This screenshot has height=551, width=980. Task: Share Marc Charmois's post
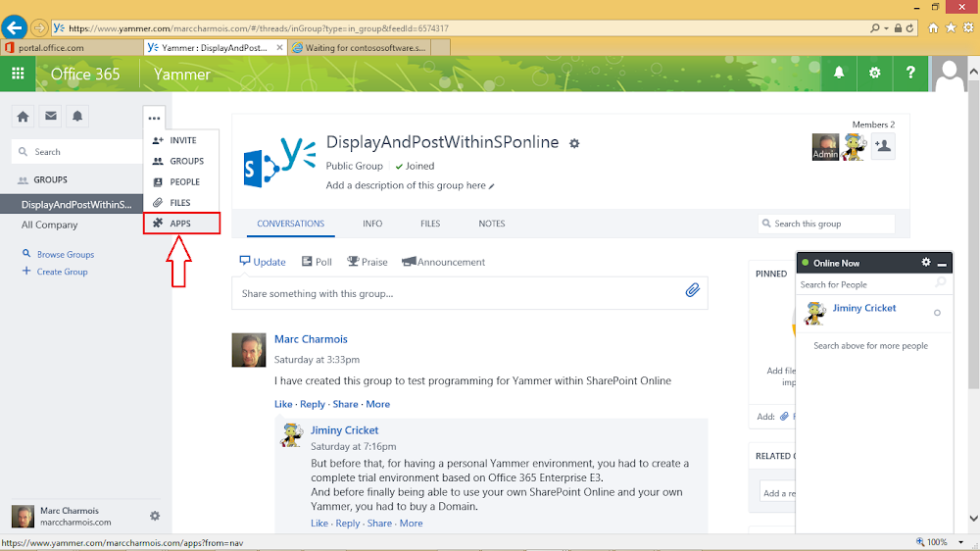click(345, 404)
